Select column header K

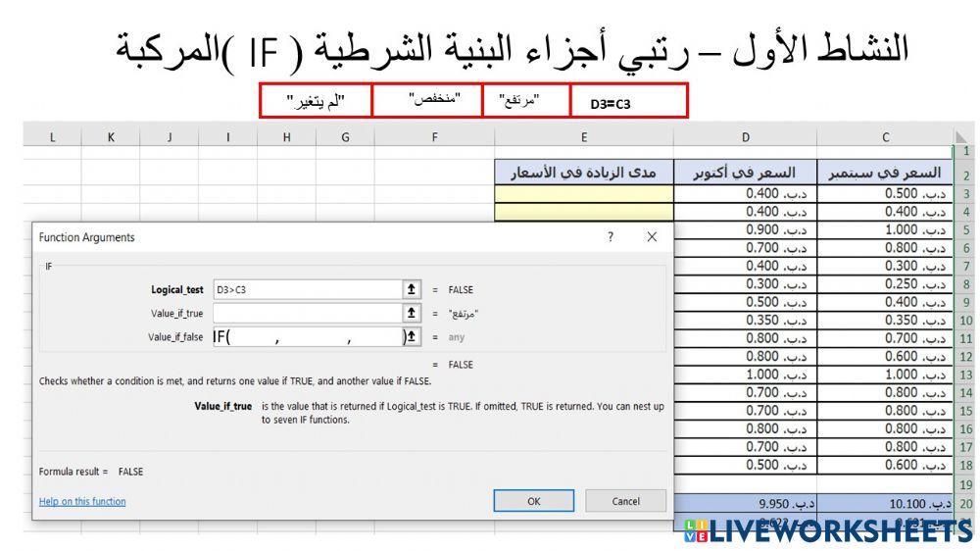111,137
